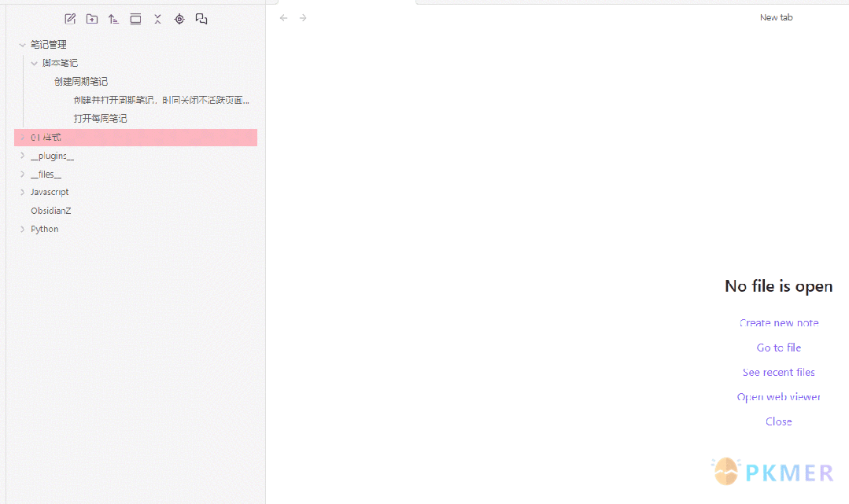Select the Javascript folder name

pyautogui.click(x=50, y=192)
